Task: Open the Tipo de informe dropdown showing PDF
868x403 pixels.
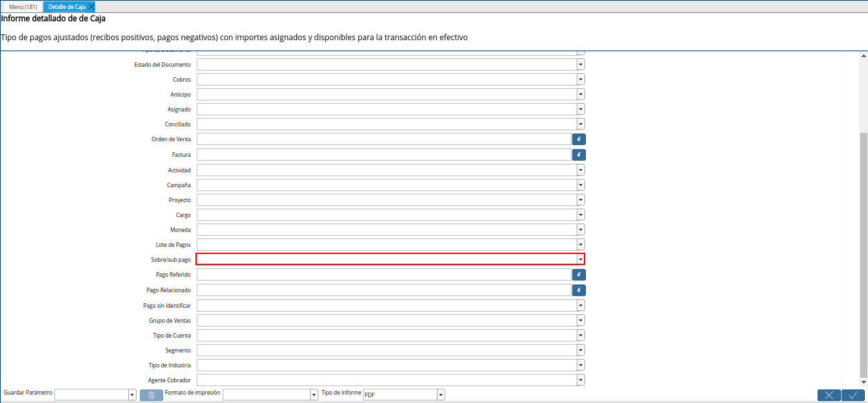Action: (440, 394)
